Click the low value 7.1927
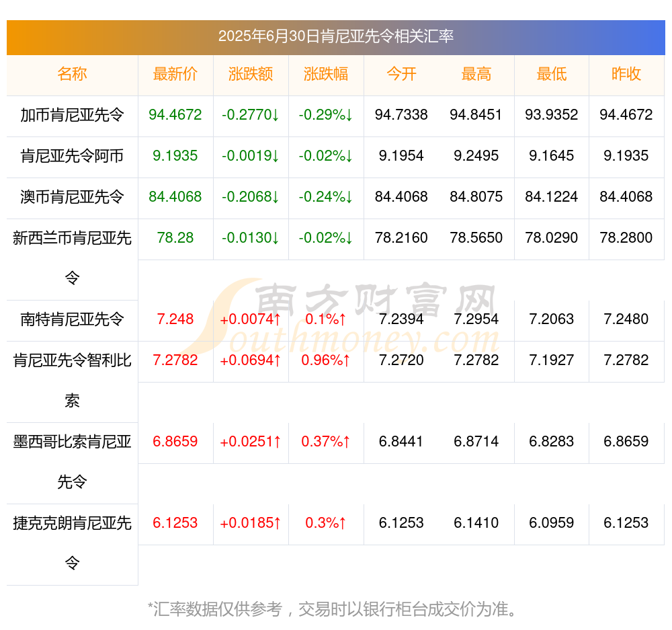 coord(552,360)
